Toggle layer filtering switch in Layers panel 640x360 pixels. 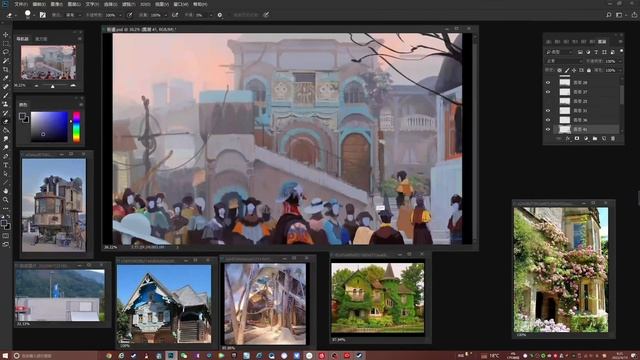pyautogui.click(x=621, y=51)
